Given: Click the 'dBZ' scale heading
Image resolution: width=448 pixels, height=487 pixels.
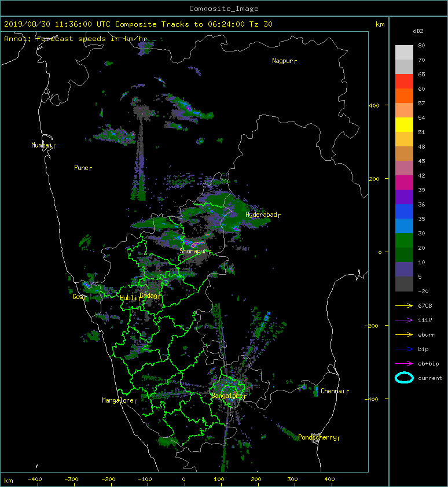Looking at the screenshot, I should coord(418,31).
